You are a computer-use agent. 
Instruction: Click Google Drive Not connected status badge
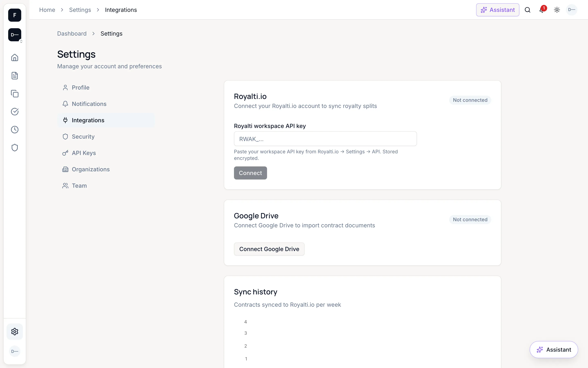tap(470, 220)
